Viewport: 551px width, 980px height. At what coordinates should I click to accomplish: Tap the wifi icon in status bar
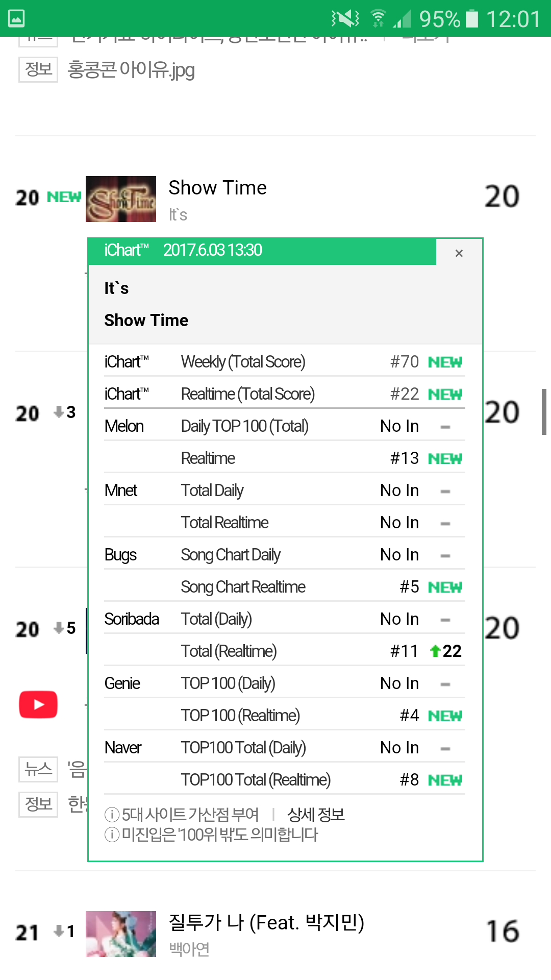point(378,18)
